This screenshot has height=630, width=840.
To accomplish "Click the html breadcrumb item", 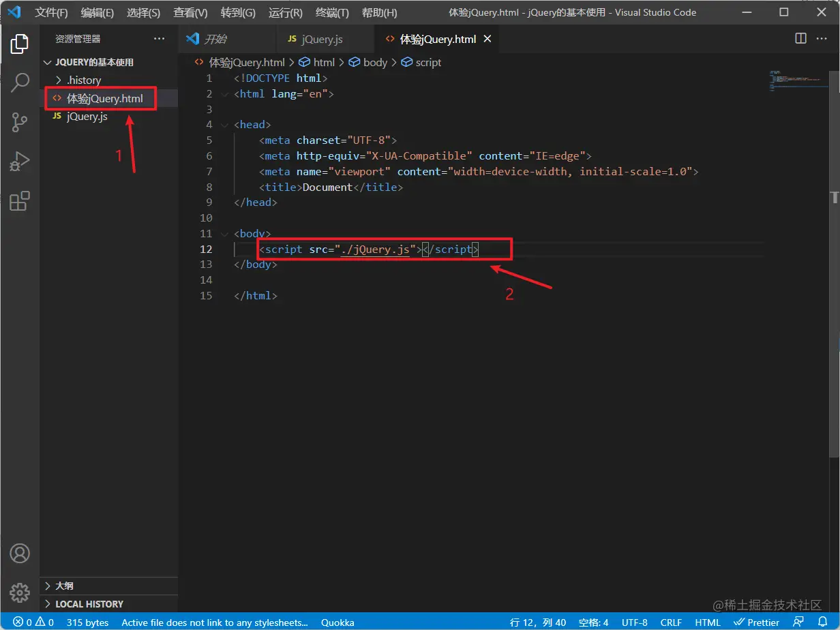I will pyautogui.click(x=318, y=62).
